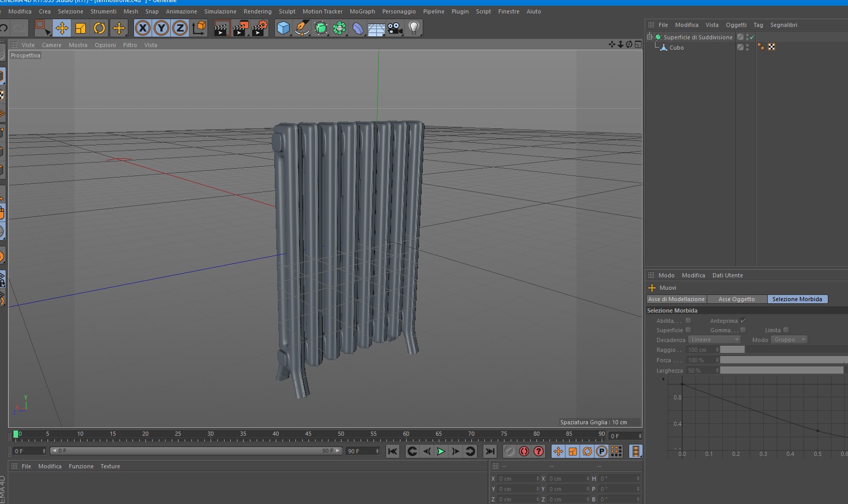Select the Cubo object in the object manager
The width and height of the screenshot is (848, 504).
tap(676, 48)
